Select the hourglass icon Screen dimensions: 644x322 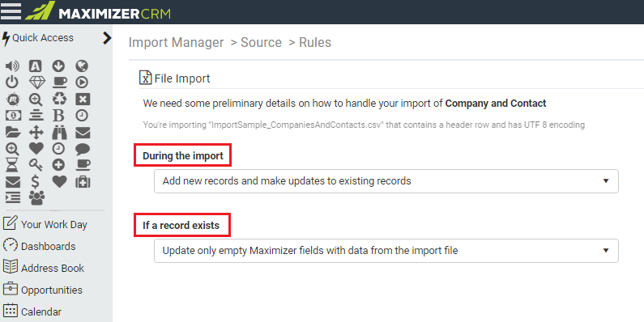click(x=12, y=165)
